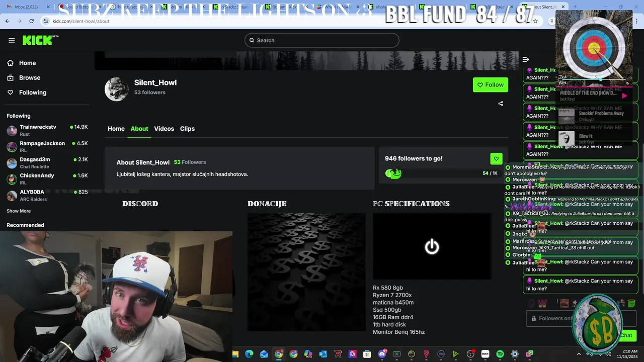644x362 pixels.
Task: Open Settings gear from the taskbar
Action: 515,354
